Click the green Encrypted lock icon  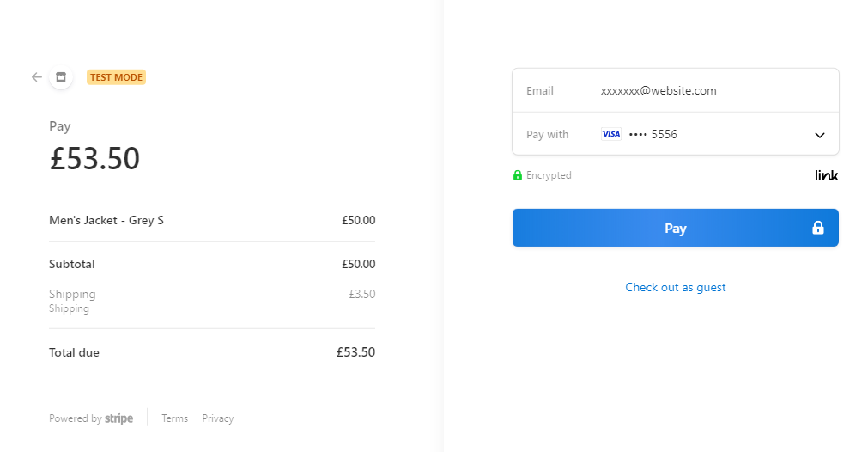click(x=518, y=175)
